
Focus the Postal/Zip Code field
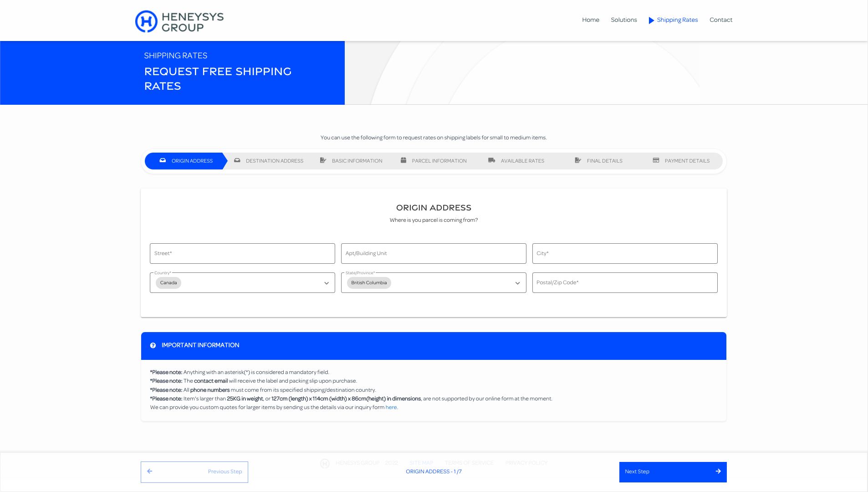tap(625, 282)
